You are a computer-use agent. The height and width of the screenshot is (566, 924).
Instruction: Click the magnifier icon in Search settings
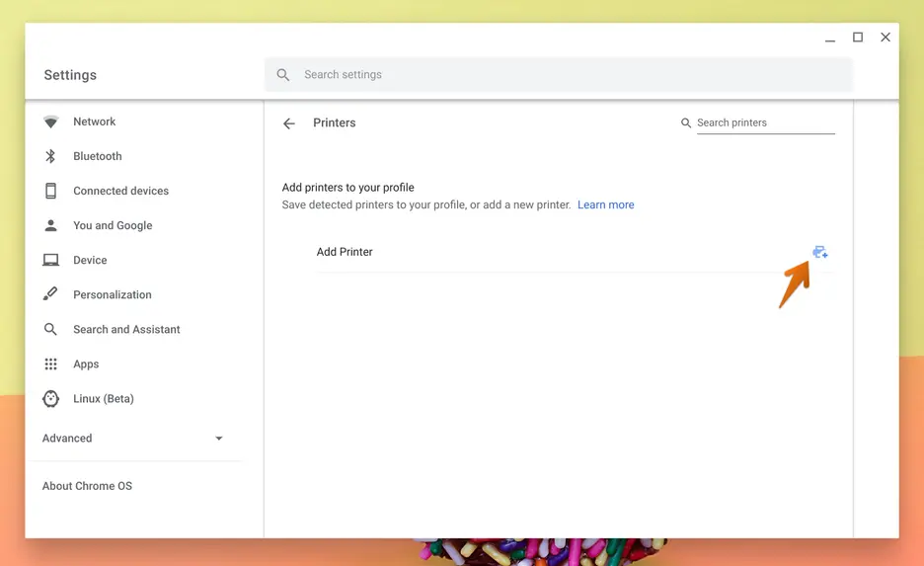click(283, 75)
